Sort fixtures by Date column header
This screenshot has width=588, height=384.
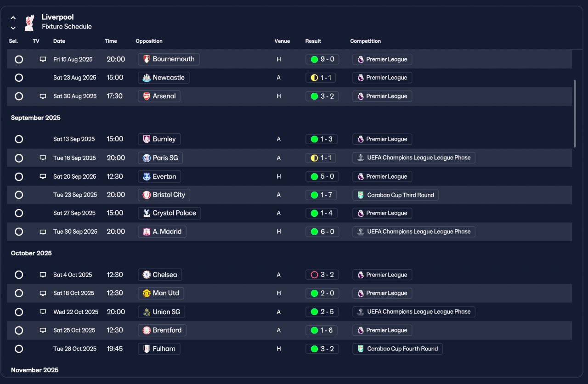click(x=59, y=41)
